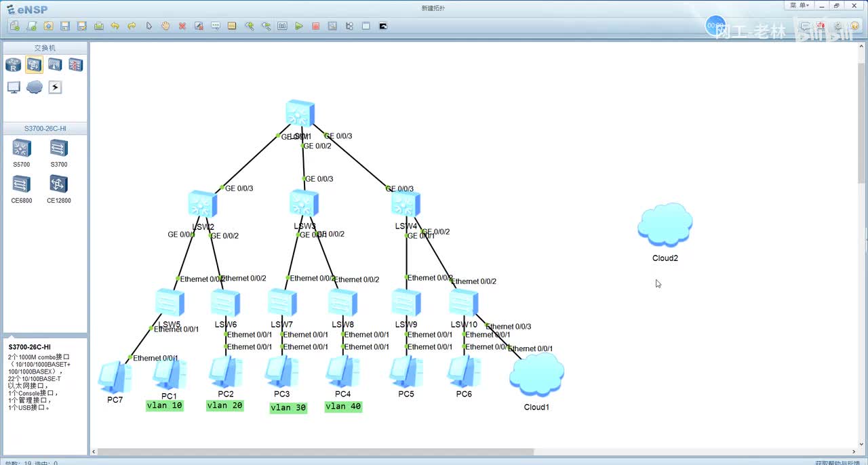Viewport: 868px width, 465px height.
Task: Select the PC5 host
Action: coord(406,372)
